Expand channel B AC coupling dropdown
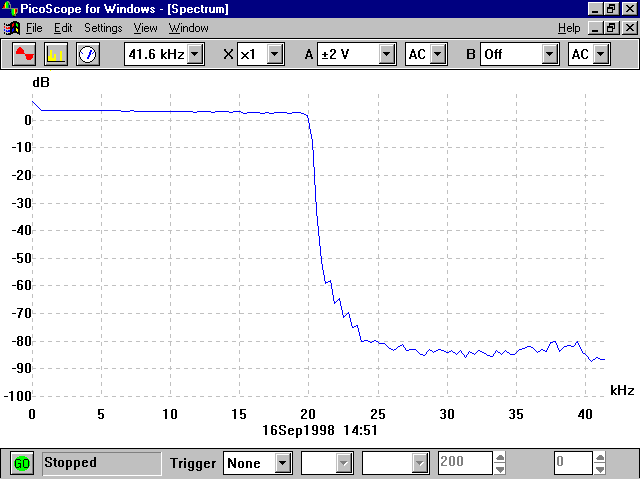 pos(601,54)
